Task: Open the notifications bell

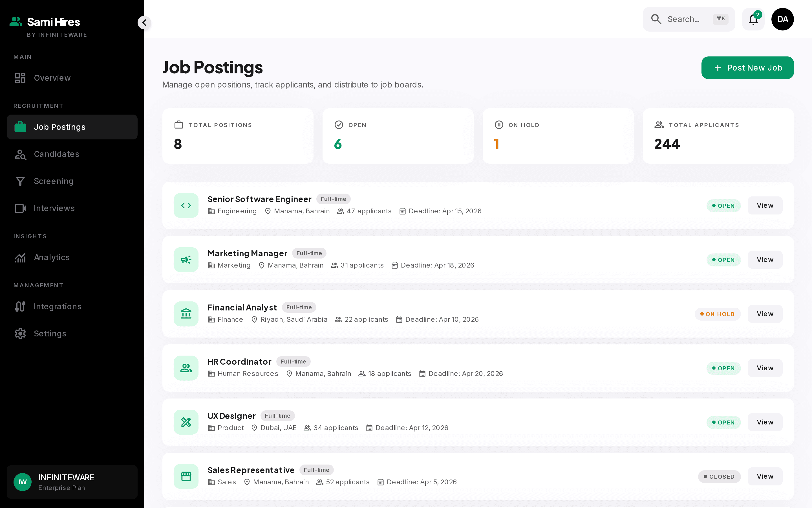Action: 753,19
